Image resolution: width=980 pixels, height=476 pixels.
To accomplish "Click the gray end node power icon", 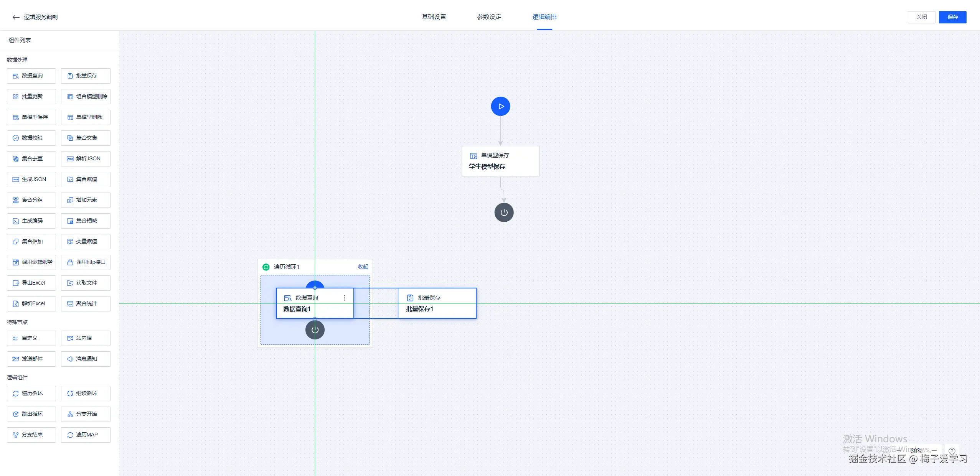I will pyautogui.click(x=504, y=212).
